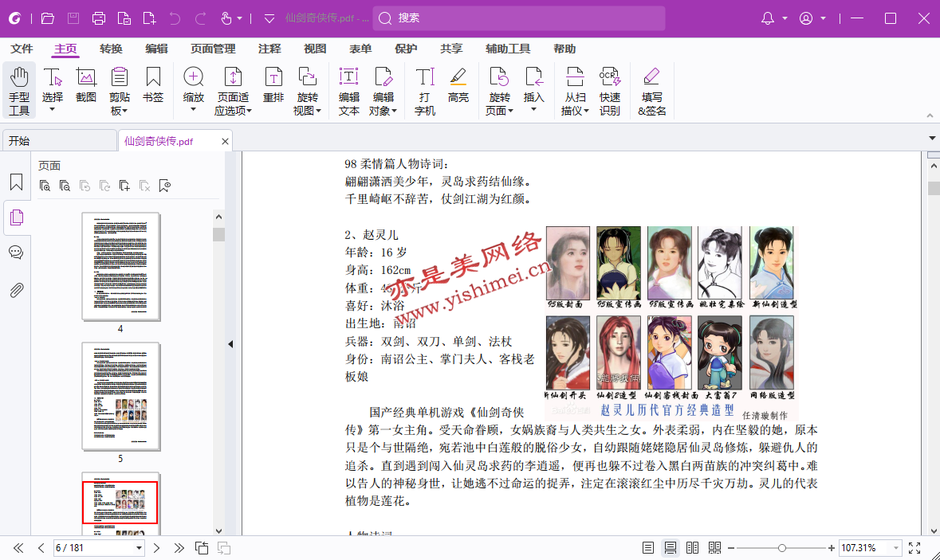Open the Comment (注释) tab

[x=269, y=49]
